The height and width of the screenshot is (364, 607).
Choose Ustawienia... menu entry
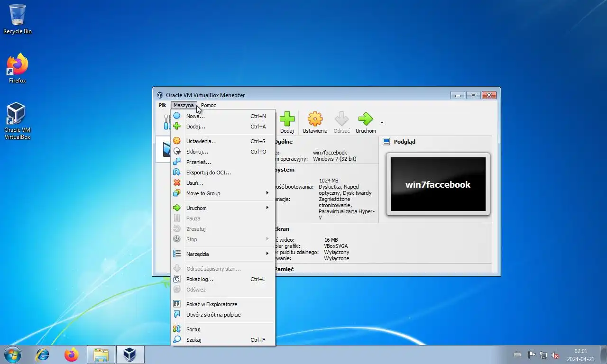223,141
